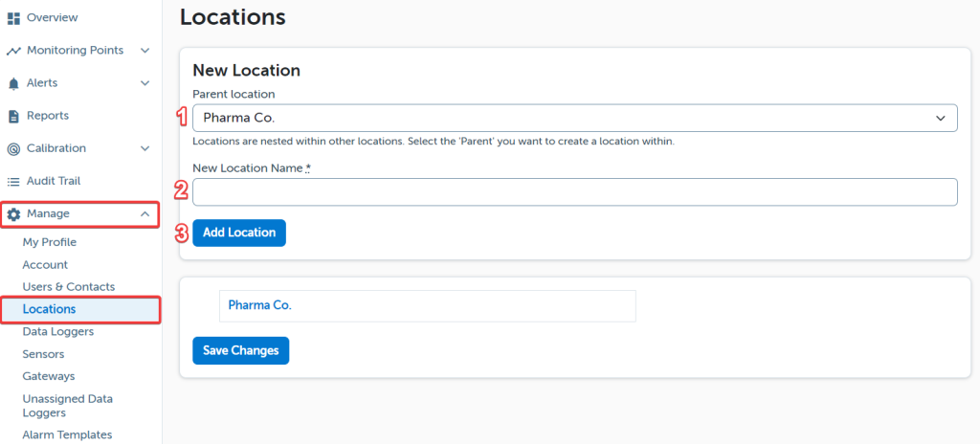Go to Users & Contacts page
This screenshot has width=980, height=444.
[69, 287]
